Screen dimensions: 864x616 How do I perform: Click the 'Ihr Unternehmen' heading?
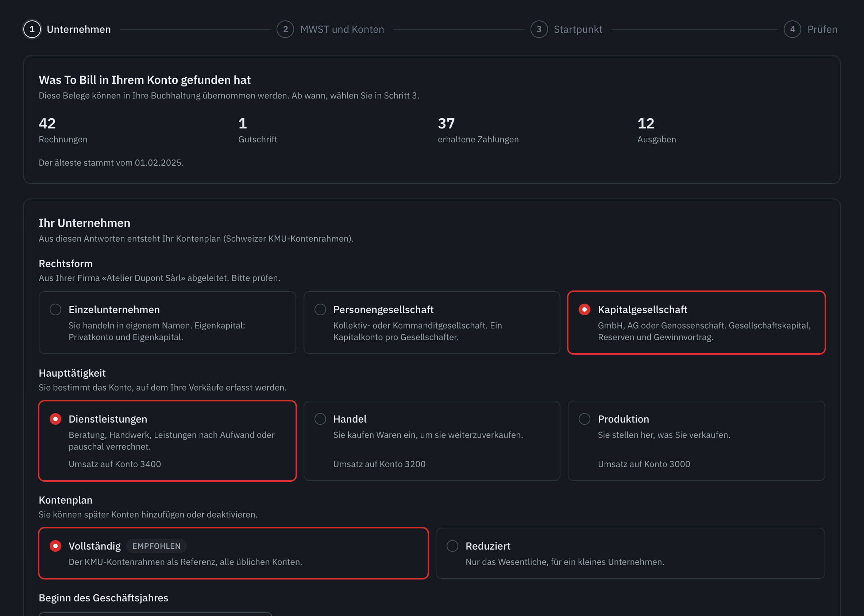85,223
